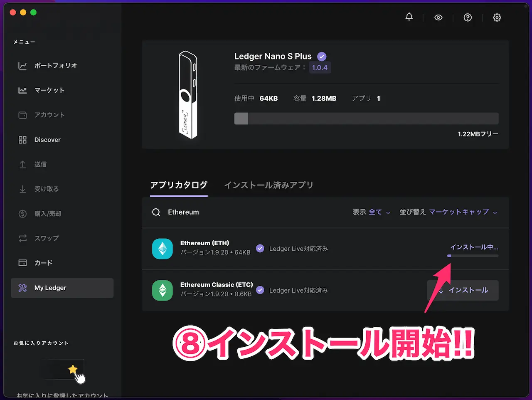The height and width of the screenshot is (400, 532).
Task: Open スワップ swap menu item
Action: 62,238
